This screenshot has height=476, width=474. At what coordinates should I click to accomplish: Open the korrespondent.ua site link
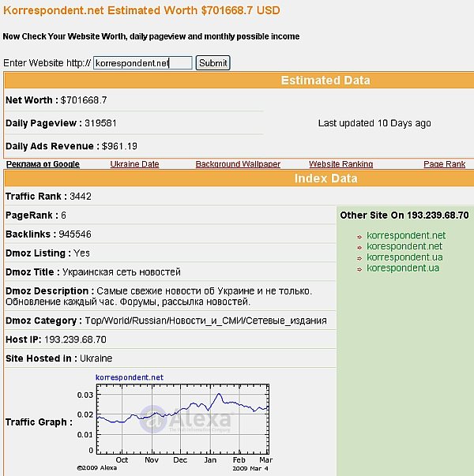pyautogui.click(x=403, y=257)
